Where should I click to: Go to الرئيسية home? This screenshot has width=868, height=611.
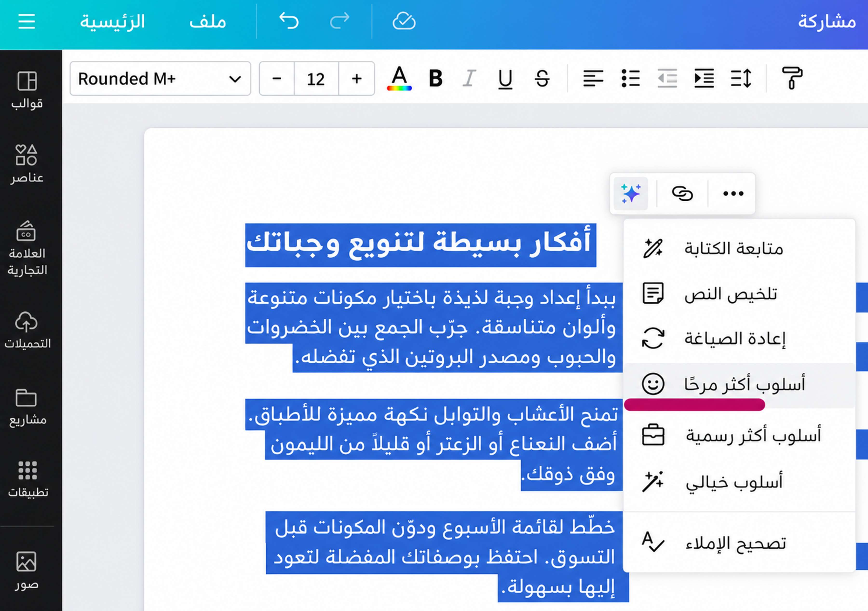click(x=112, y=21)
